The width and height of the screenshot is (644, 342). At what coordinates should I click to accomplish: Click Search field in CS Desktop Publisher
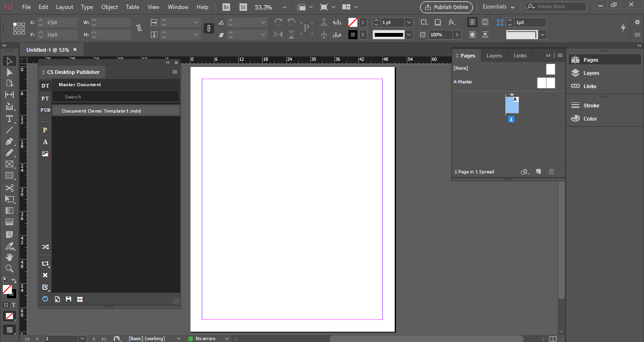click(116, 97)
